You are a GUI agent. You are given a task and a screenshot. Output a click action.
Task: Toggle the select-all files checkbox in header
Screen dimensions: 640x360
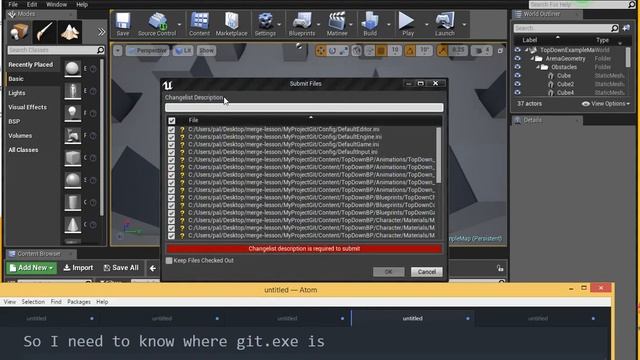171,121
